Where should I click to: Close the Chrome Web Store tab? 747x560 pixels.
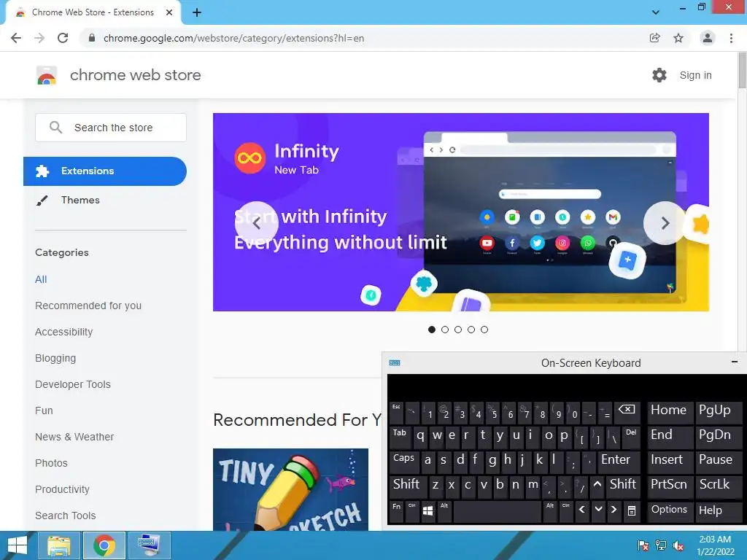tap(169, 12)
